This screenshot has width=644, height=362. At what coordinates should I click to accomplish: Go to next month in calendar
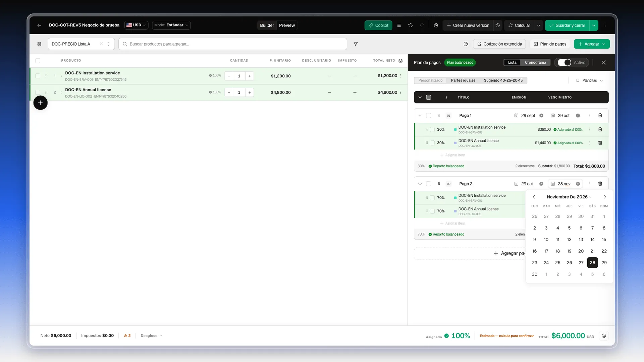tap(605, 197)
